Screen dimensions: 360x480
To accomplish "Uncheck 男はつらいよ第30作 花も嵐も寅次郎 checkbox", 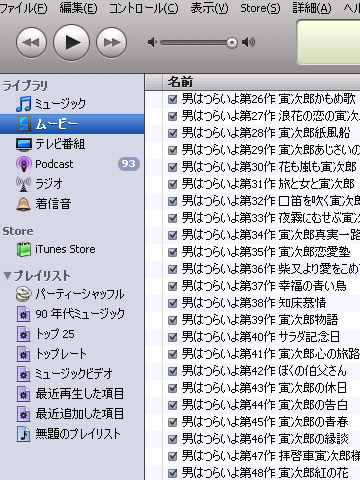I will [173, 167].
